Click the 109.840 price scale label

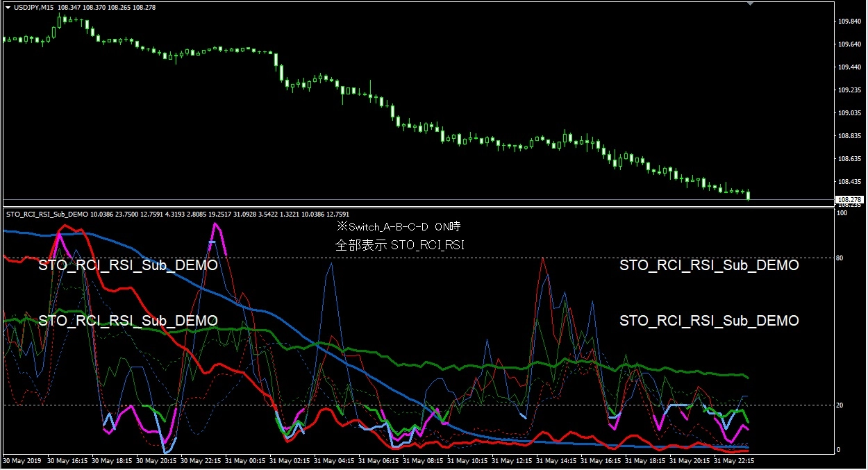(x=849, y=22)
